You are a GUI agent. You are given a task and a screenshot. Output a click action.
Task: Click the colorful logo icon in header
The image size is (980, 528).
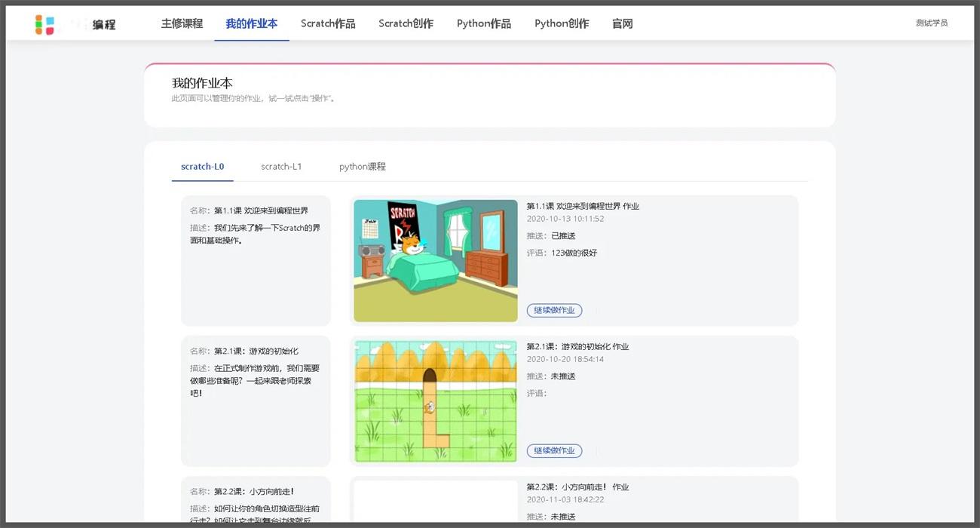[x=44, y=24]
